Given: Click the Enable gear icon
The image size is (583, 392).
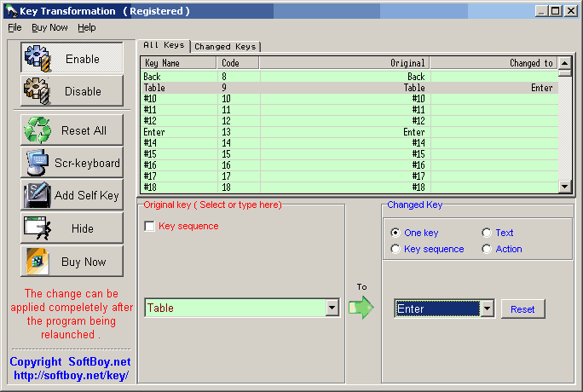Looking at the screenshot, I should tap(38, 59).
